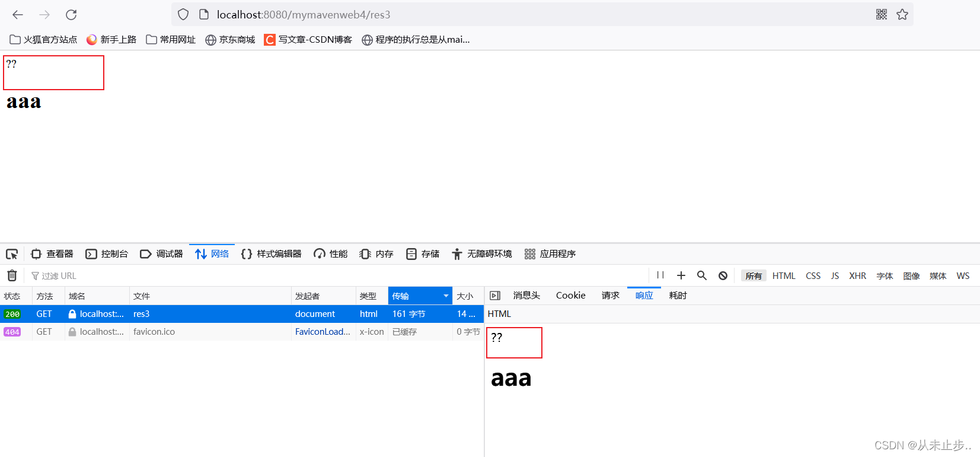Toggle 字体 fonts filter
This screenshot has height=457, width=980.
885,276
